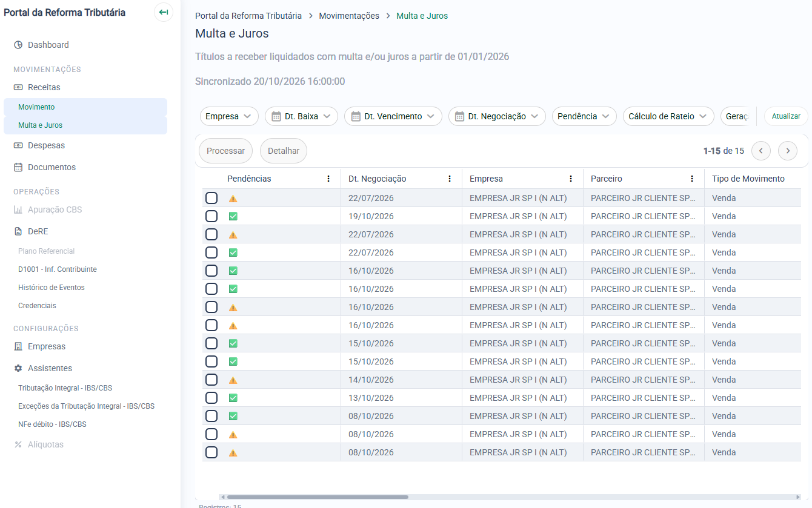Tick the checkbox for the 14/10/2026 row
This screenshot has height=508, width=812.
(x=211, y=380)
